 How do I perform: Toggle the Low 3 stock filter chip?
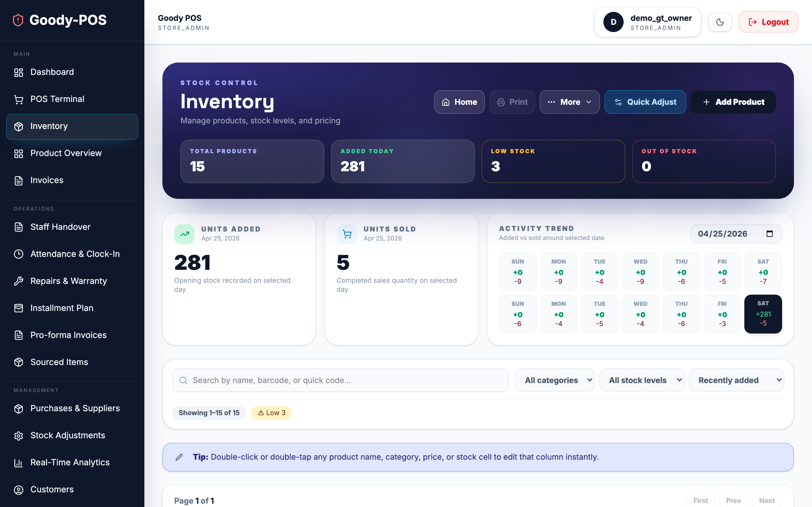coord(271,412)
